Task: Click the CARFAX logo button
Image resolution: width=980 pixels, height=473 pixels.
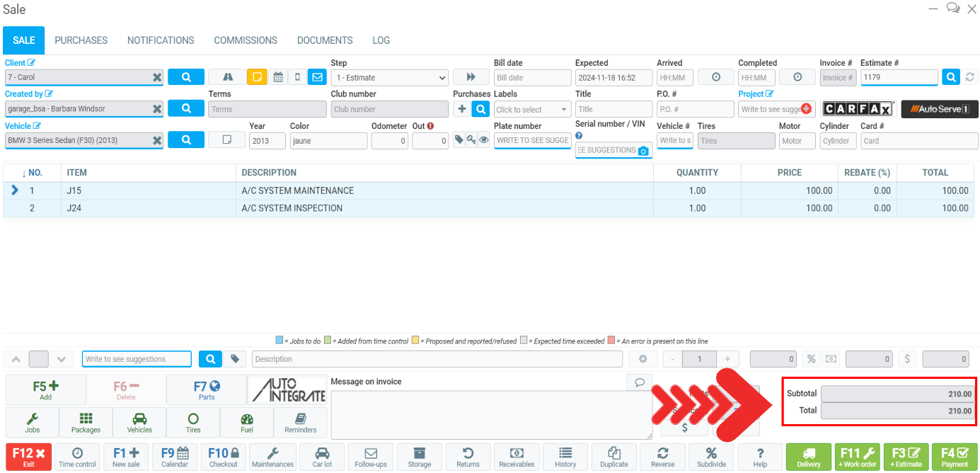Action: pos(858,109)
